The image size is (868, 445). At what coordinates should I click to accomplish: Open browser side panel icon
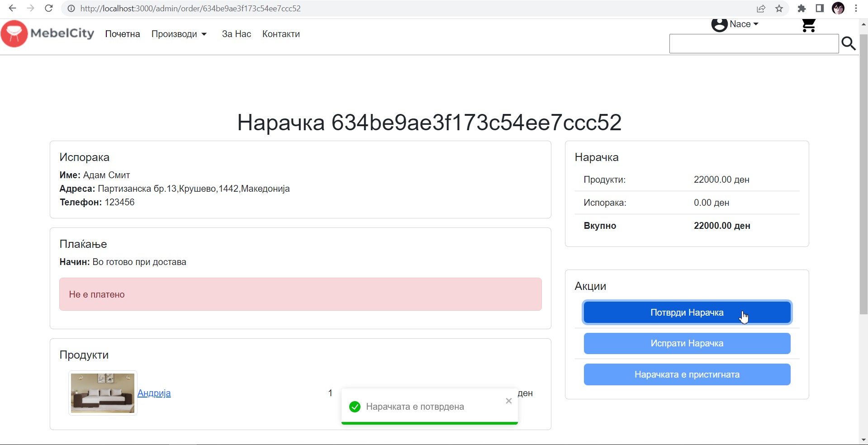click(x=820, y=9)
